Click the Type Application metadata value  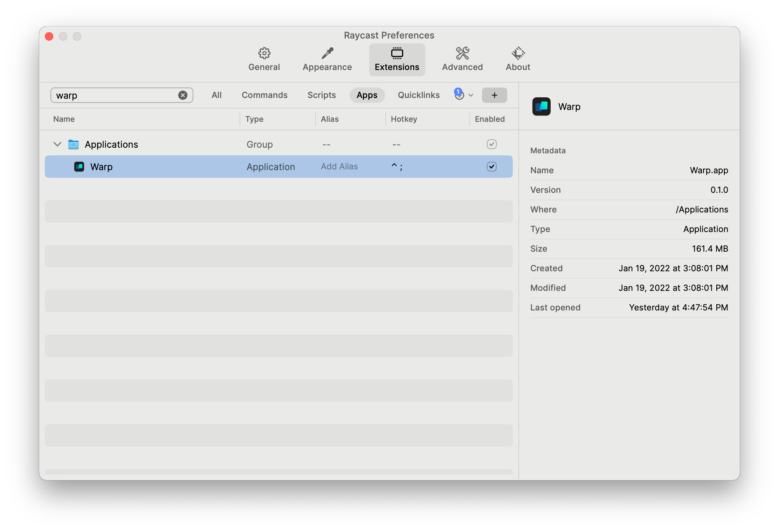[705, 229]
